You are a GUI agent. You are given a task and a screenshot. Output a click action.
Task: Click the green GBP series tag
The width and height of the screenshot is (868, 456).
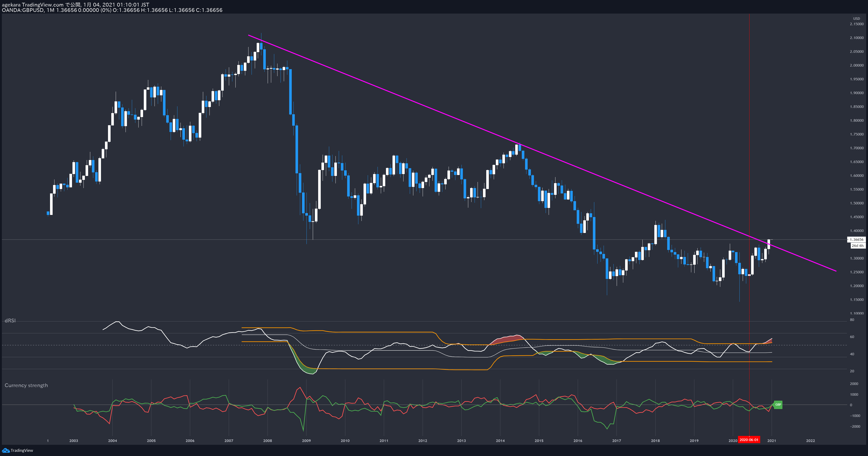[x=778, y=404]
